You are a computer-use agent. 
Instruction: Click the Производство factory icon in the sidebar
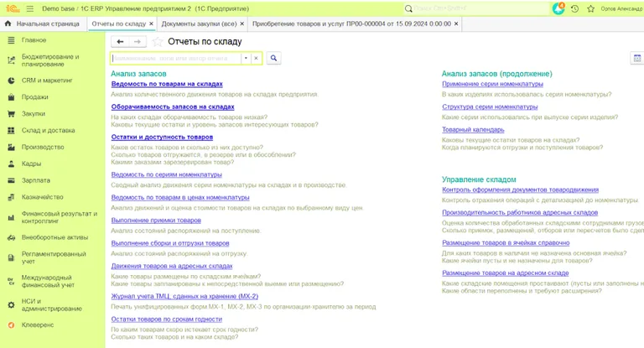pos(10,147)
